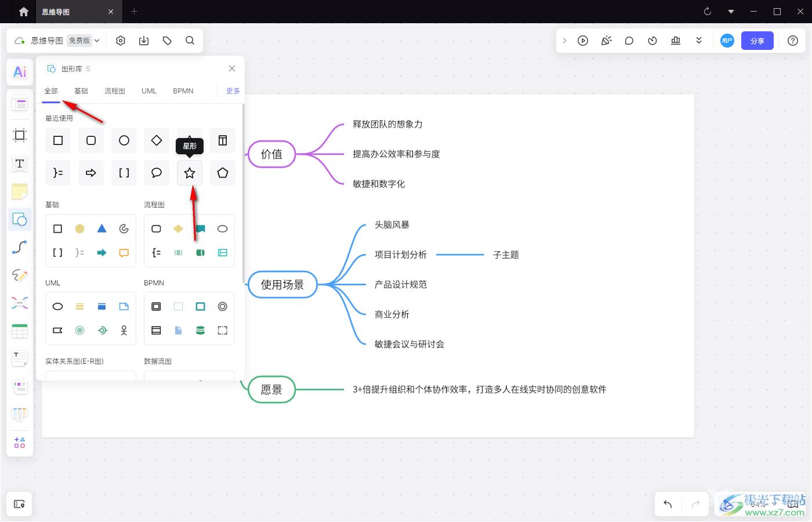Open the AI assistant tool
812x522 pixels.
[x=20, y=72]
